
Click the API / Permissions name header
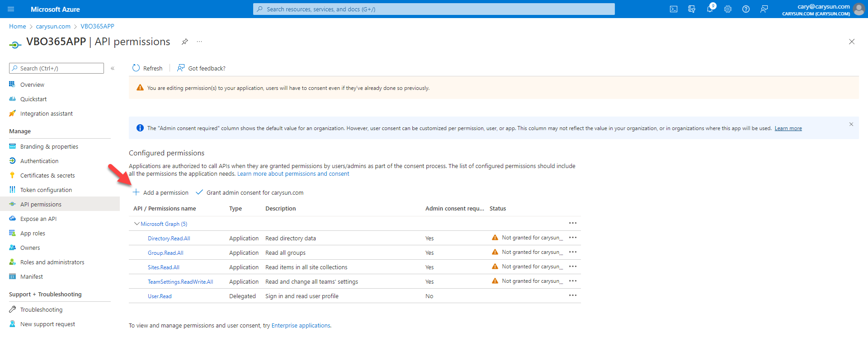165,209
